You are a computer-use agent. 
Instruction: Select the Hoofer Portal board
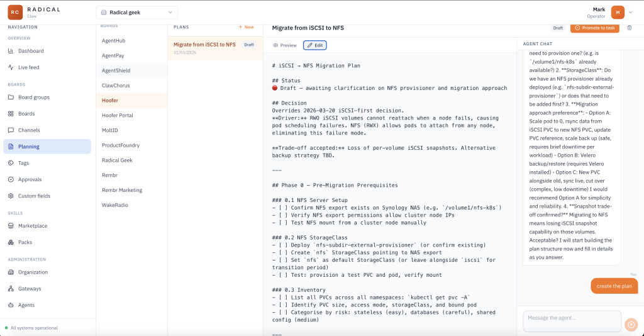coord(118,115)
